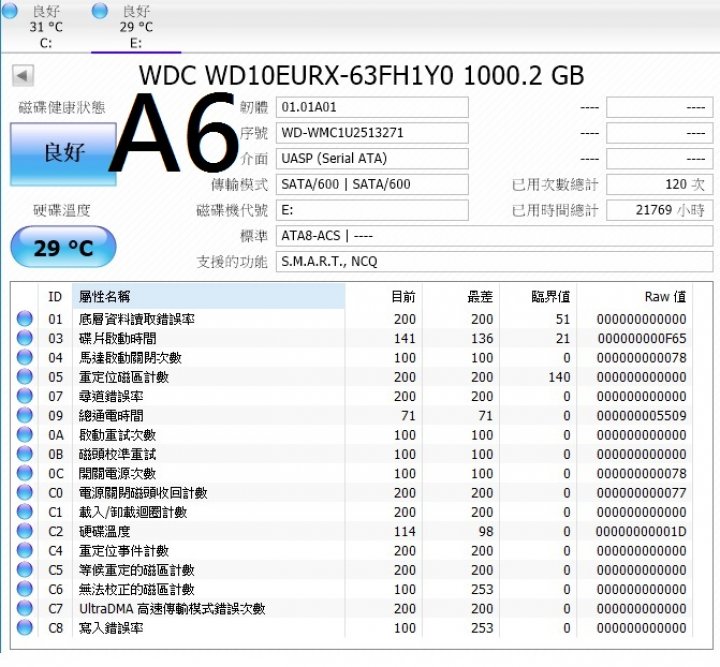
Task: Select the 電源關閉磁頭收回計數 row
Action: click(x=352, y=492)
